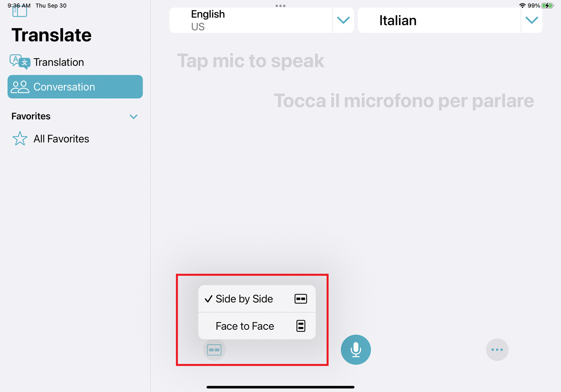This screenshot has width=561, height=392.
Task: Click the Translation speech bubble icon
Action: coord(20,62)
